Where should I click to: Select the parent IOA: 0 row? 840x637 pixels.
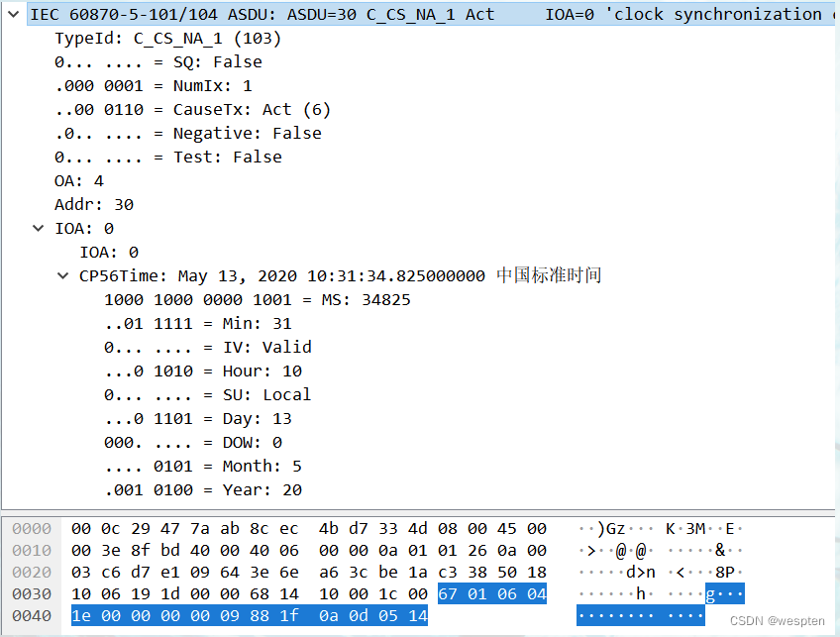tap(84, 229)
